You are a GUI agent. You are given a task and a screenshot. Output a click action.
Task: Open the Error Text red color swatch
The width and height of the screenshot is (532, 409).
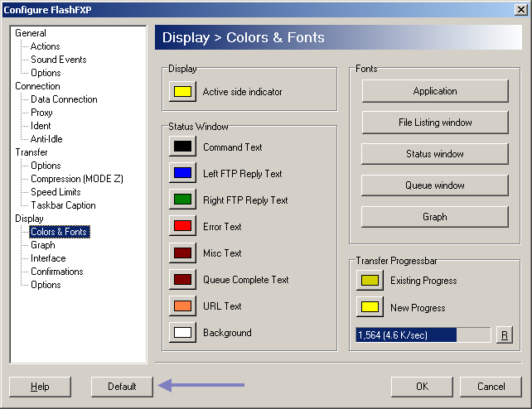(182, 226)
